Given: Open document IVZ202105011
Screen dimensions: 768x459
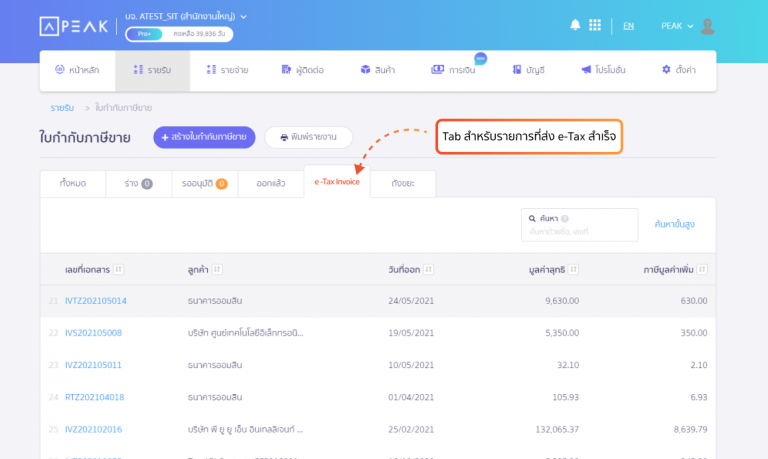Looking at the screenshot, I should coord(93,365).
